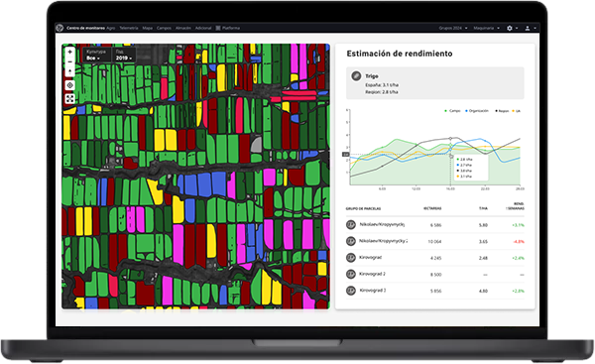Toggle the Campo series in chart legend
The height and width of the screenshot is (364, 595).
(x=453, y=111)
